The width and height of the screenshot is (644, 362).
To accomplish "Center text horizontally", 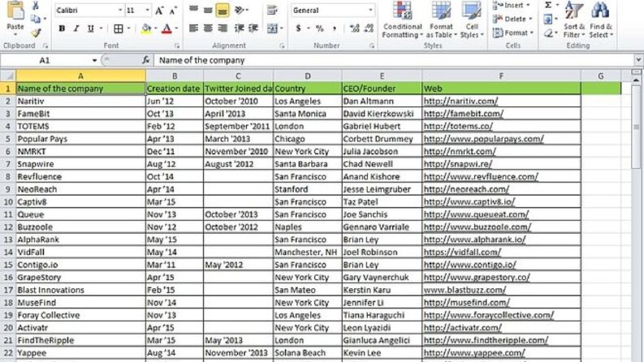I will [208, 28].
